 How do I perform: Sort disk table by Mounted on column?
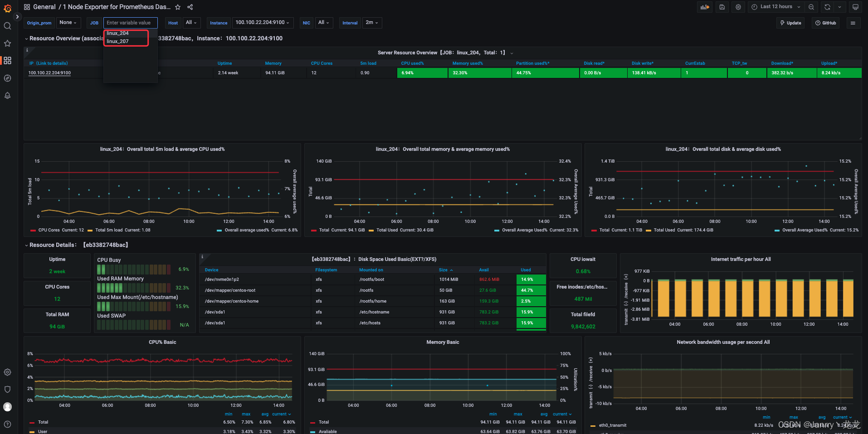[371, 270]
